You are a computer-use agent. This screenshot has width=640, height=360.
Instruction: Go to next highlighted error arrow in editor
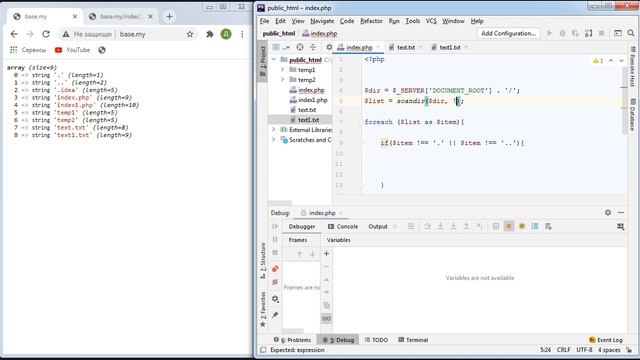(x=621, y=60)
